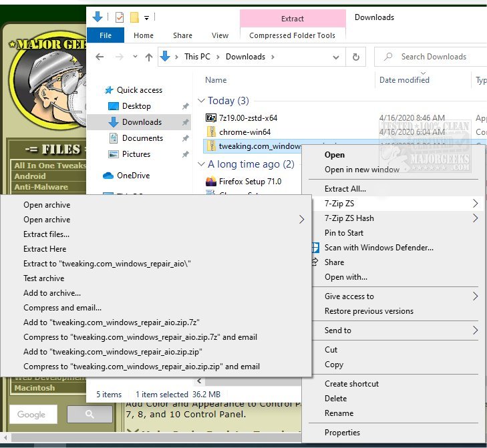487x448 pixels.
Task: Select the Firefox Setup 71.0 file
Action: click(250, 182)
